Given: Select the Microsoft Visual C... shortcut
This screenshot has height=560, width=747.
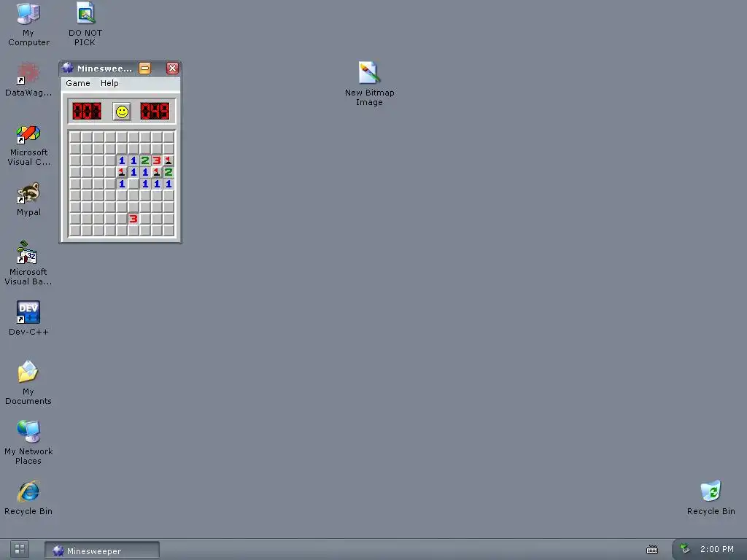Looking at the screenshot, I should [28, 145].
